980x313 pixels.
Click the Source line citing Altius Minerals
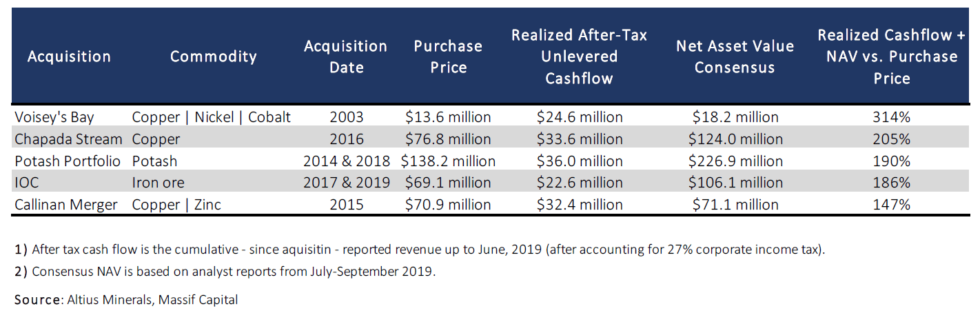(126, 300)
